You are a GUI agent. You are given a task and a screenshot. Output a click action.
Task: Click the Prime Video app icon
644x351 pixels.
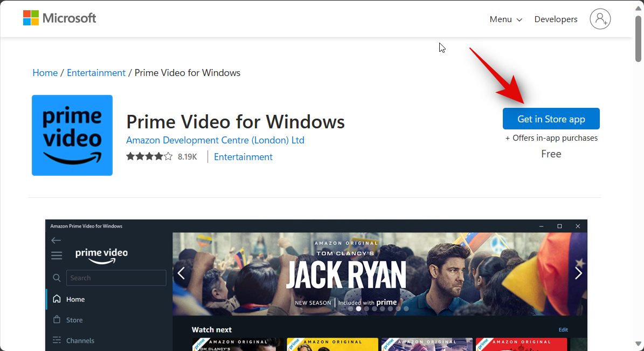click(72, 135)
